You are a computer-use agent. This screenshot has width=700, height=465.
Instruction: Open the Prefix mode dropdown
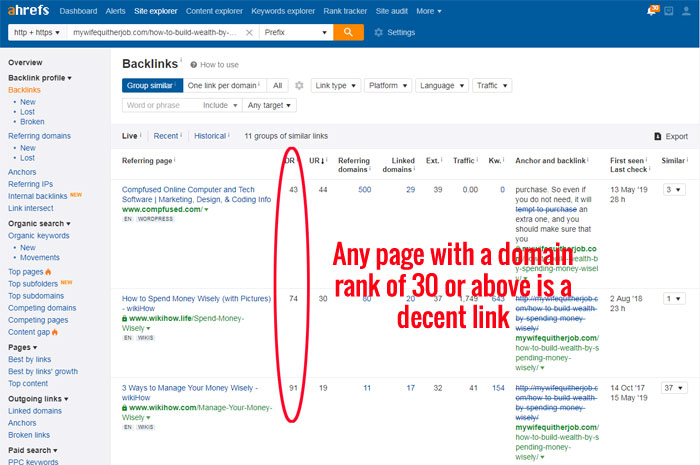296,32
